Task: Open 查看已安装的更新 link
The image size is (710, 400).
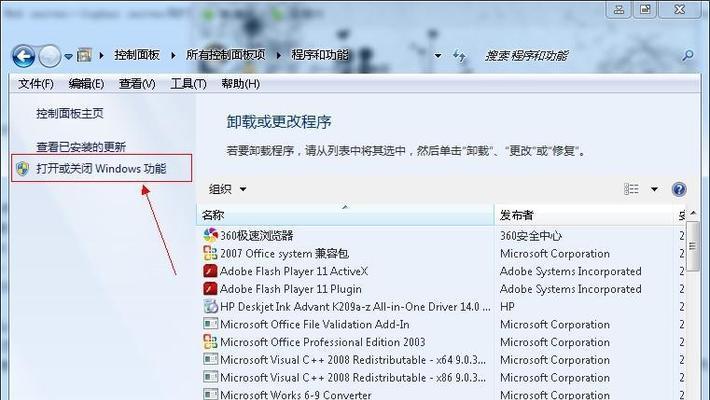Action: (x=81, y=147)
